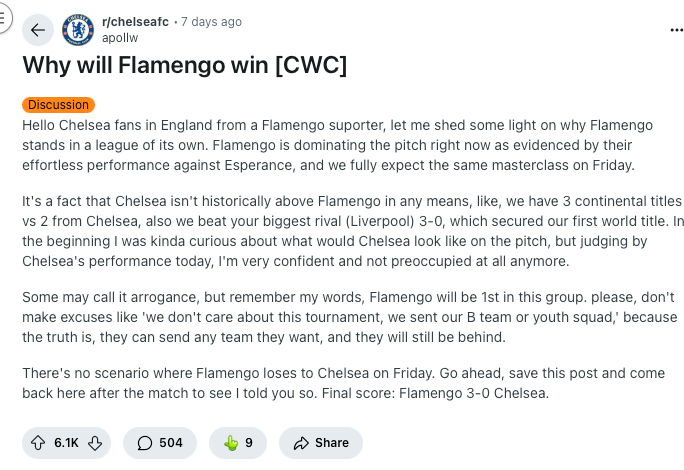
Task: Filter by the orange Discussion flair
Action: point(58,105)
